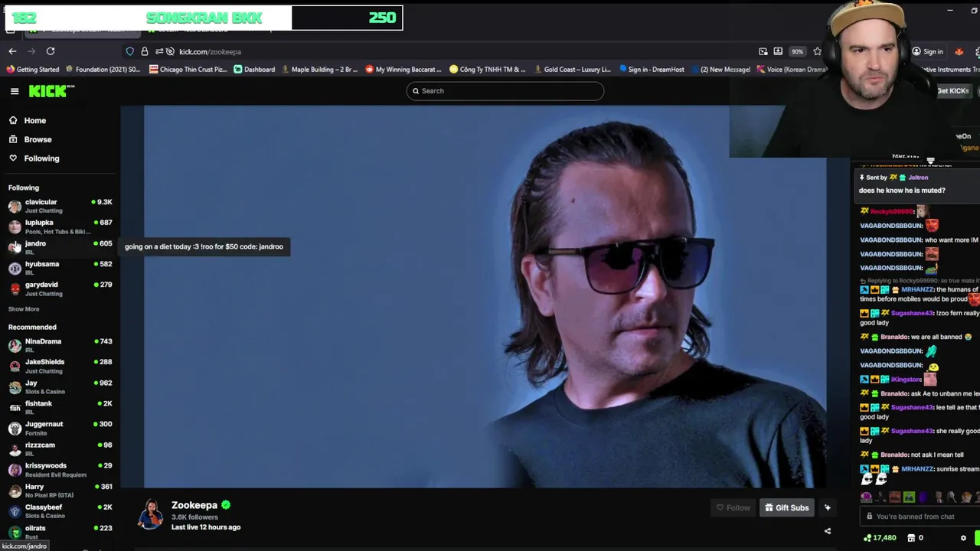Open NinaDrama recommended channel

[60, 344]
